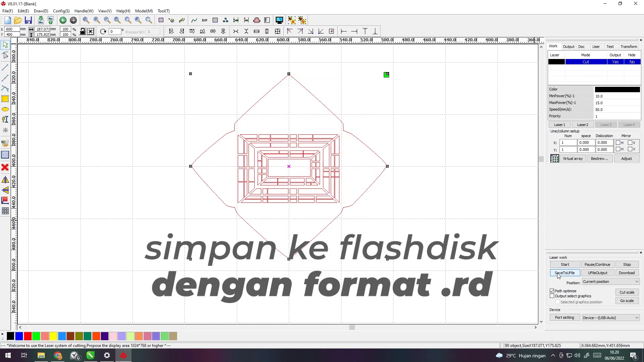Start the laser job
This screenshot has width=644, height=362.
(x=565, y=264)
